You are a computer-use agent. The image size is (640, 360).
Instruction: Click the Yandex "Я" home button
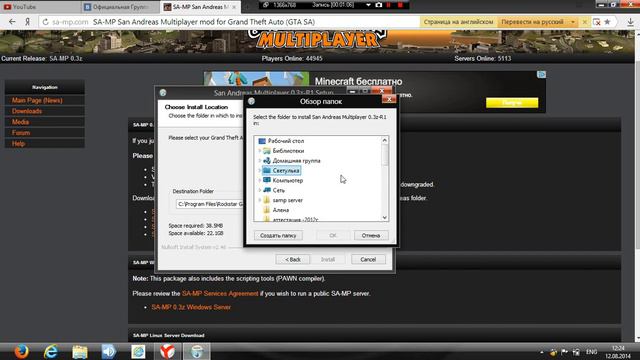point(28,22)
